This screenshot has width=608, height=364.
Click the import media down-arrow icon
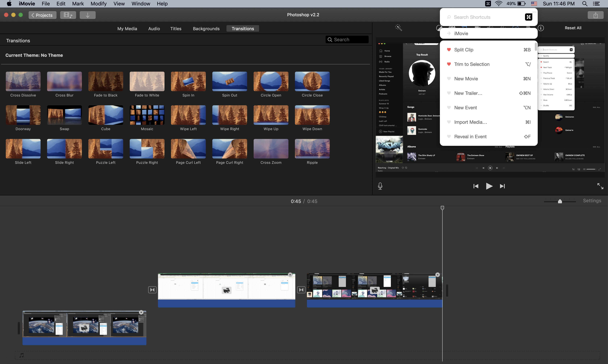[88, 15]
